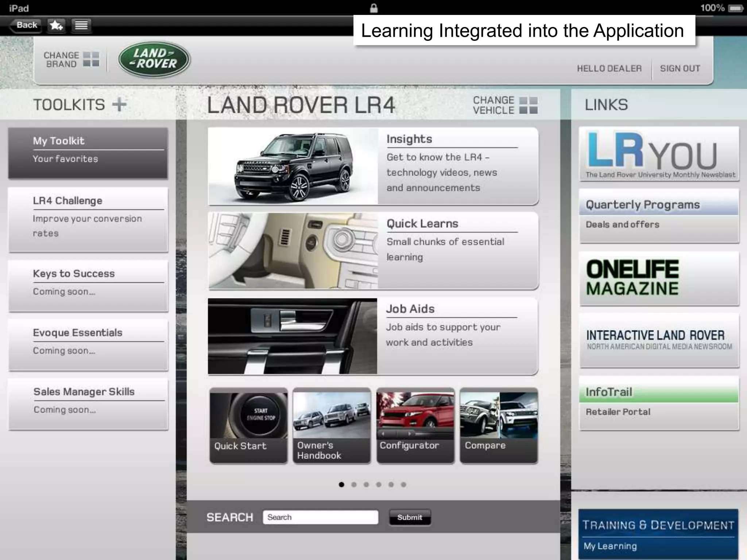Click the Land Rover logo
Image resolution: width=747 pixels, height=560 pixels.
pyautogui.click(x=154, y=59)
